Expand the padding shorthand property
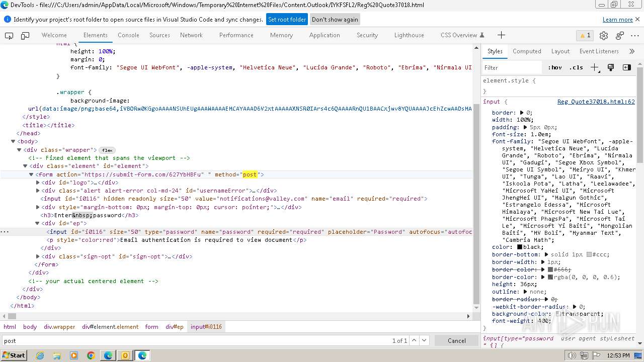The width and height of the screenshot is (644, 362). tap(525, 127)
